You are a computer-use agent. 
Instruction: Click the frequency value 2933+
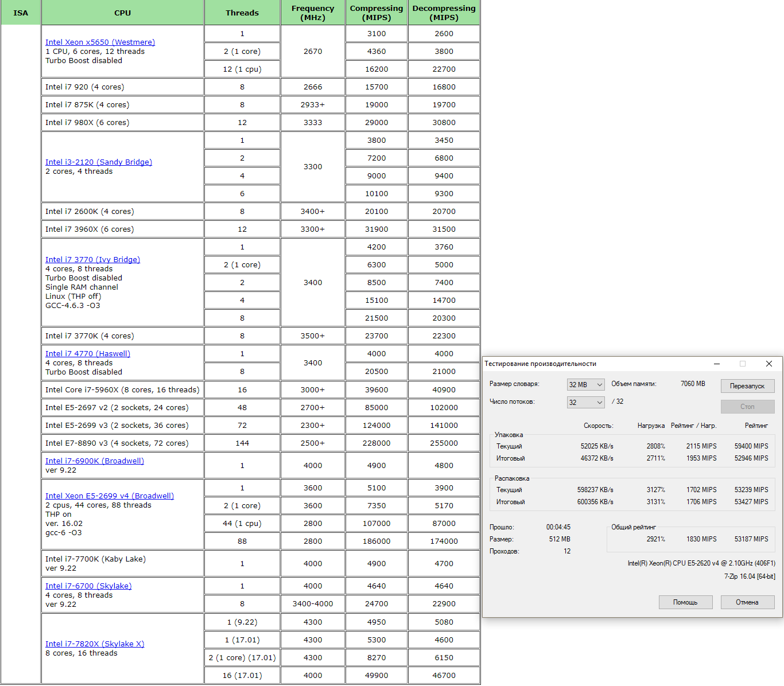pos(313,104)
